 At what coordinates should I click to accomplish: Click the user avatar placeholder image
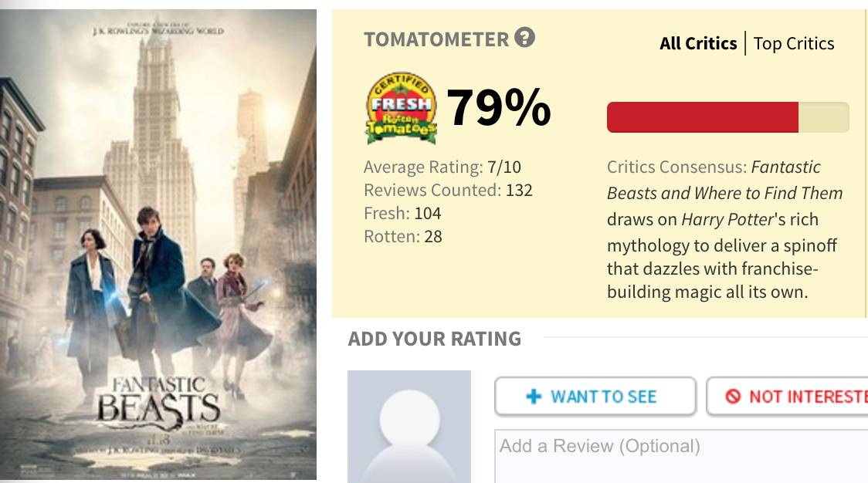(409, 427)
